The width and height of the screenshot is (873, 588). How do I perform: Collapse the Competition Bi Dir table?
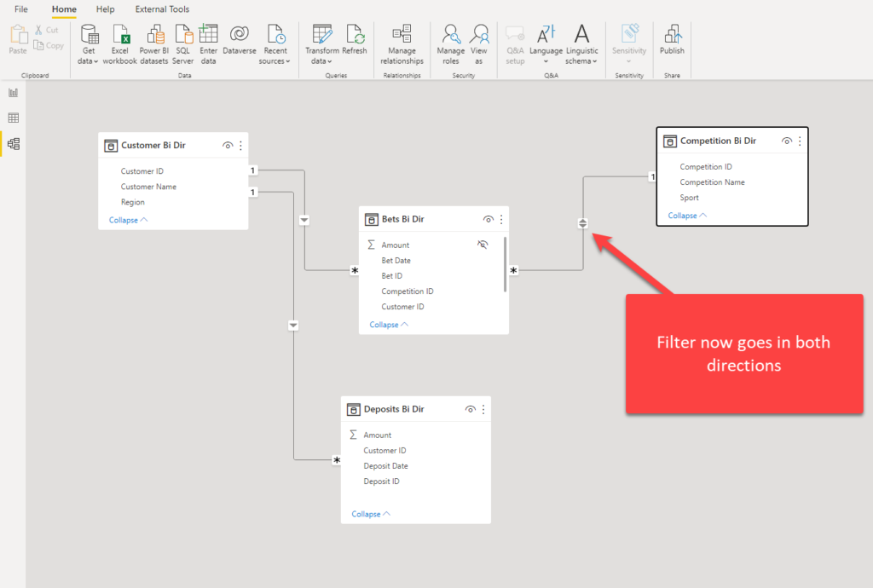[687, 216]
